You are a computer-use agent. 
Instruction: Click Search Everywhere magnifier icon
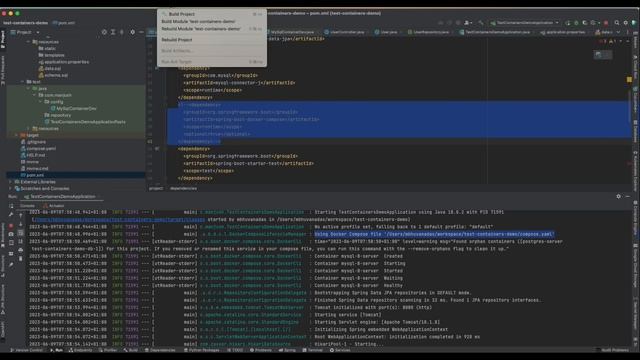coord(617,23)
